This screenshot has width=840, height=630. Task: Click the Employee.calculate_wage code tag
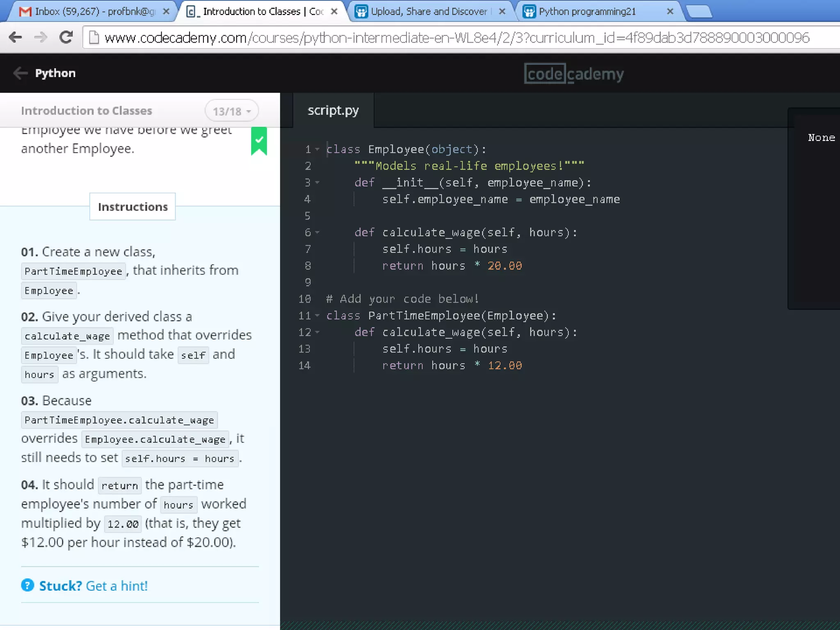155,439
